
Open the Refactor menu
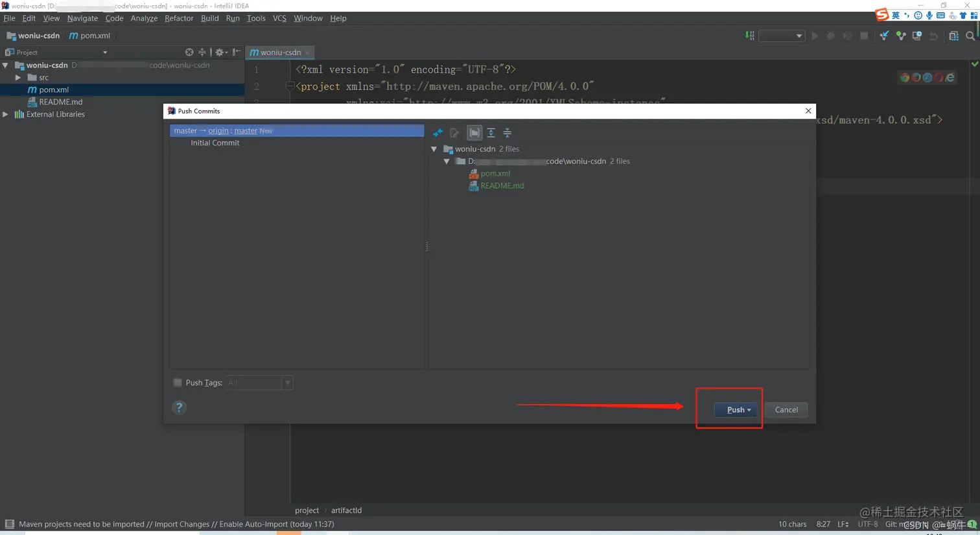coord(179,18)
